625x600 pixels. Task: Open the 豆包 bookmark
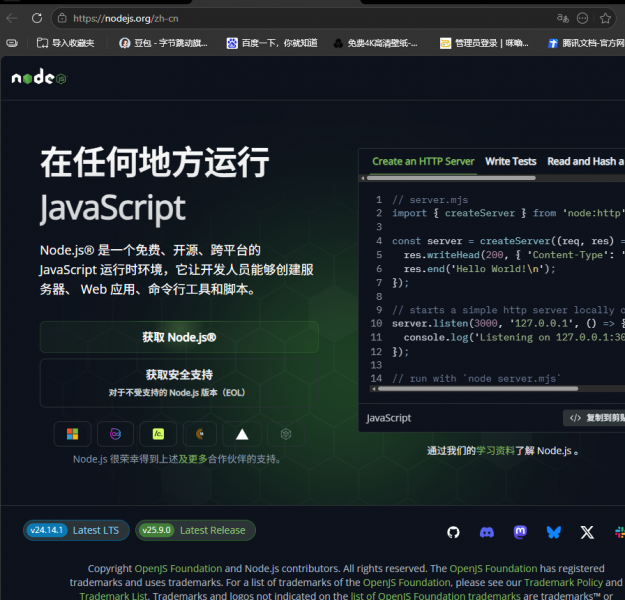coord(163,43)
